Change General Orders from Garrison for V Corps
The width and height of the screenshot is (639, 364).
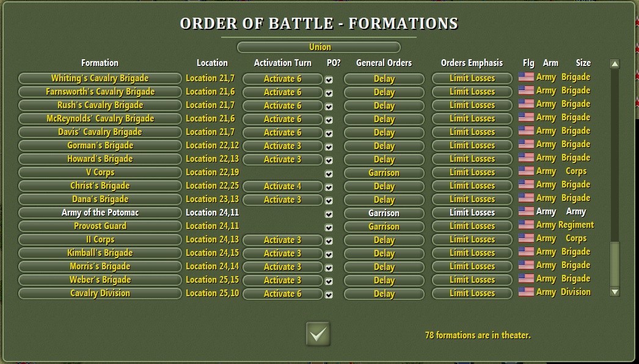pyautogui.click(x=384, y=172)
